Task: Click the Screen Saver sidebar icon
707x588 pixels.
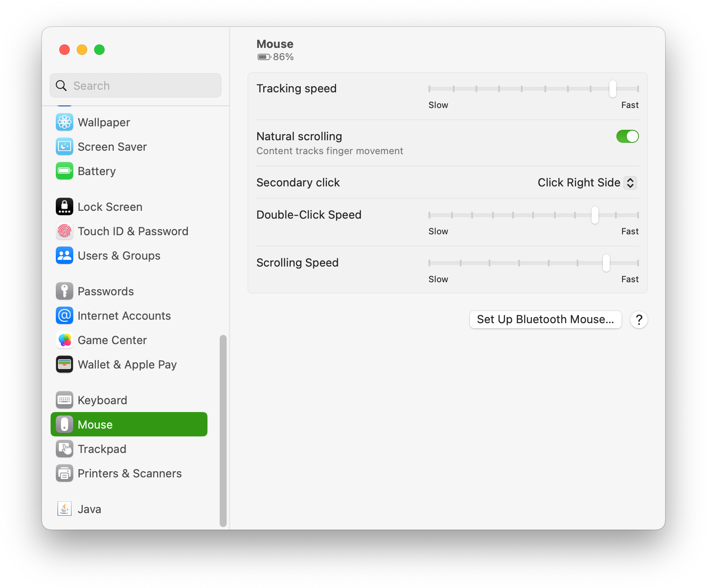Action: [65, 147]
